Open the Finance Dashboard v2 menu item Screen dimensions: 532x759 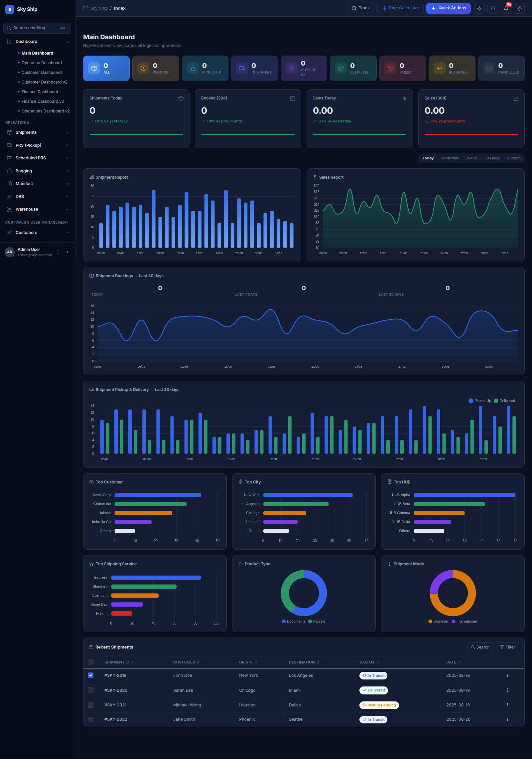pyautogui.click(x=43, y=101)
